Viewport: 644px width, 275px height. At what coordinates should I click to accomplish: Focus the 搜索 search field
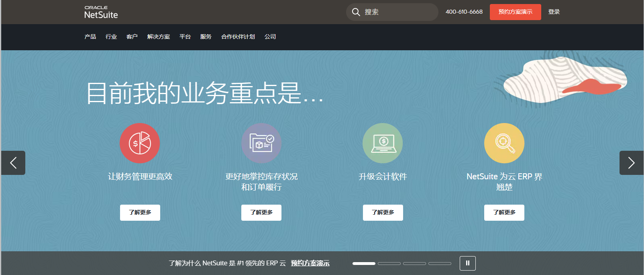pyautogui.click(x=392, y=12)
